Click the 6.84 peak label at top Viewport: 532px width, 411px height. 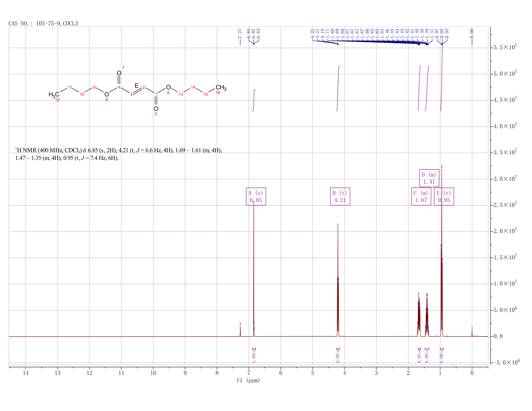(x=258, y=33)
